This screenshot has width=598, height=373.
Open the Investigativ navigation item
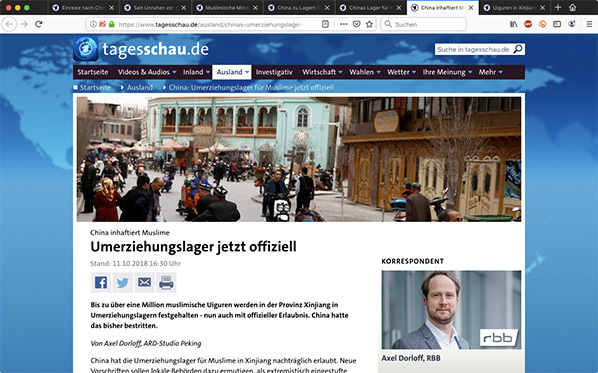point(274,72)
